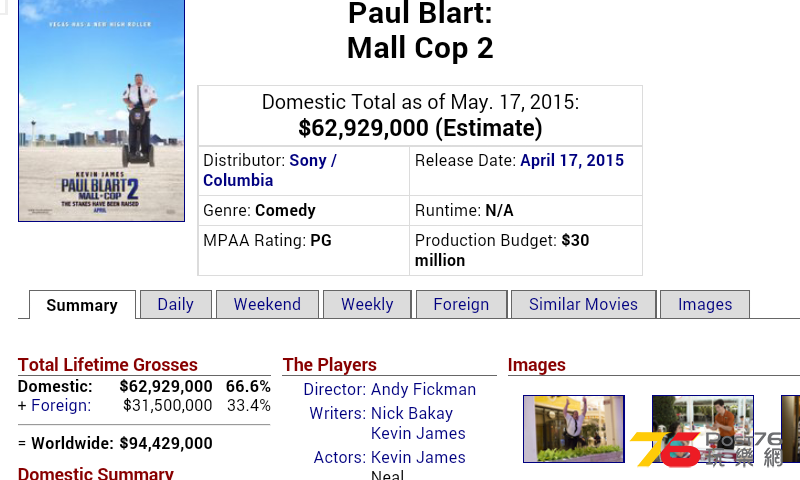The height and width of the screenshot is (480, 800).
Task: Select the Summary tab
Action: tap(82, 305)
